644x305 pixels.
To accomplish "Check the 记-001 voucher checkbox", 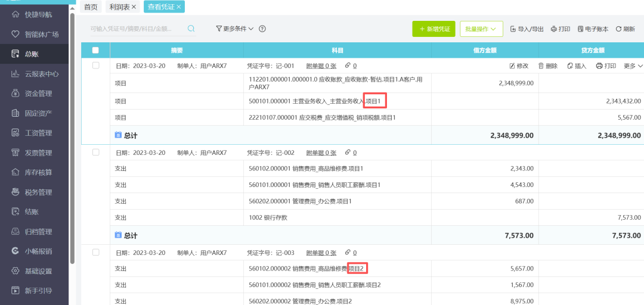I will (95, 66).
